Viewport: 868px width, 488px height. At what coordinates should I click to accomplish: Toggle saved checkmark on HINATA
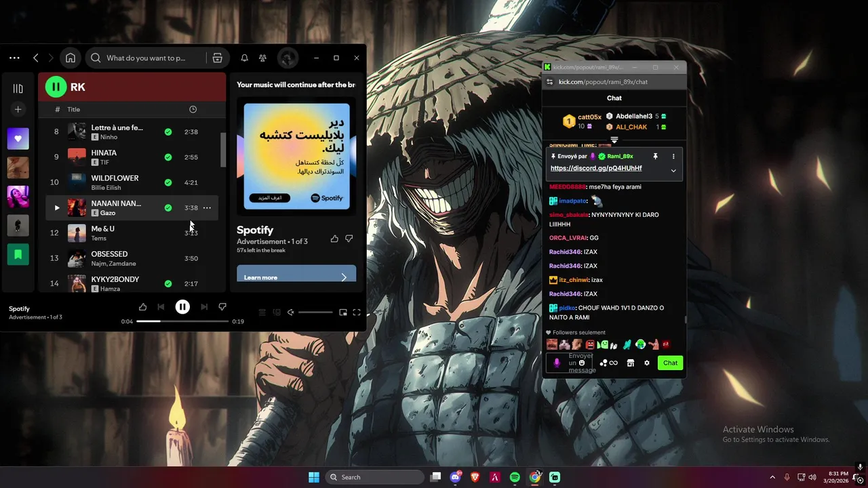[168, 157]
